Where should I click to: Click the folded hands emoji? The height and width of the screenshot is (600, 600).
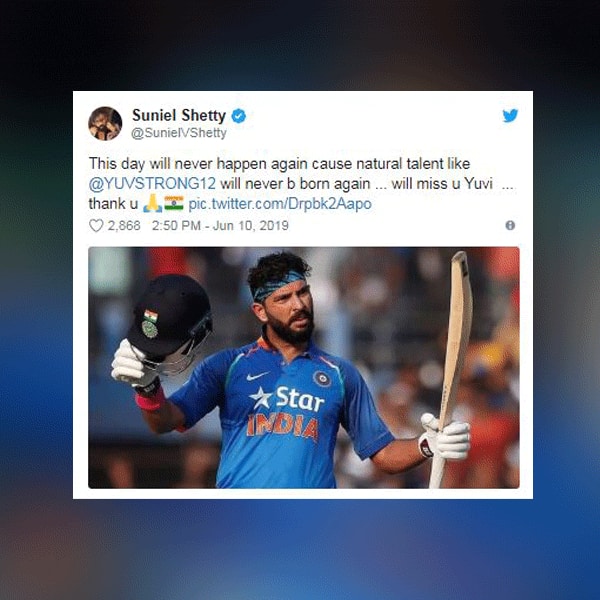point(153,204)
